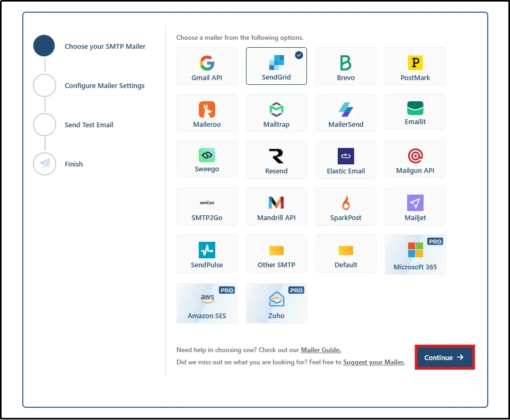Click the SendGrid mailer logo
This screenshot has width=510, height=420.
point(276,63)
